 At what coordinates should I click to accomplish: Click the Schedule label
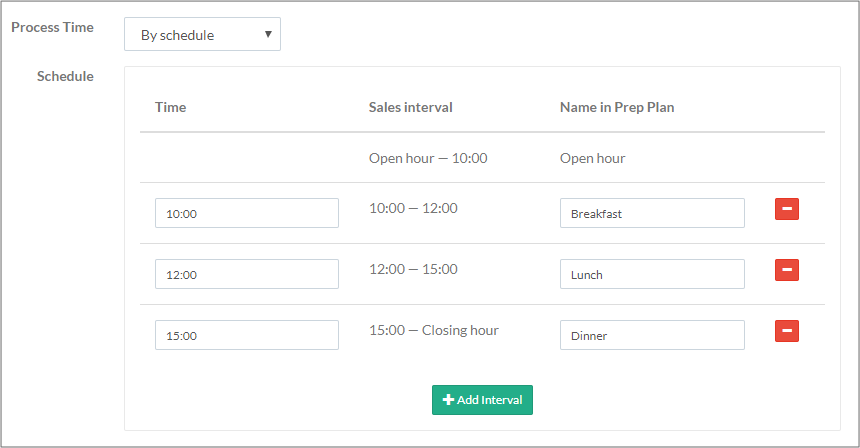[65, 76]
